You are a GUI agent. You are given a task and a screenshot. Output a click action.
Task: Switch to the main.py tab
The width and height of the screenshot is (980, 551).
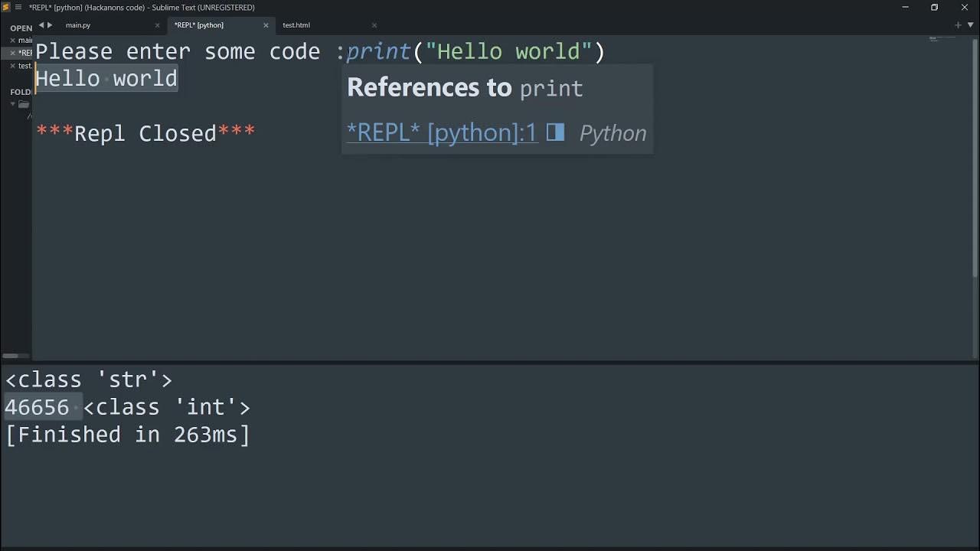pos(78,25)
